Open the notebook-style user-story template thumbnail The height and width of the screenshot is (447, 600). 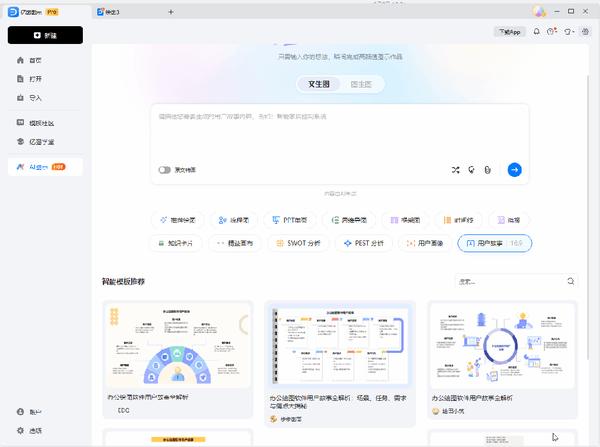pos(340,345)
